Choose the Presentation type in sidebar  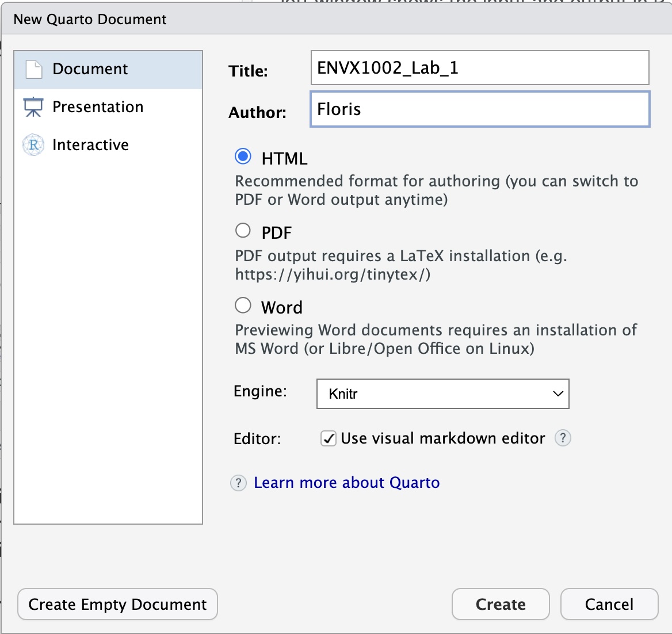pyautogui.click(x=108, y=107)
